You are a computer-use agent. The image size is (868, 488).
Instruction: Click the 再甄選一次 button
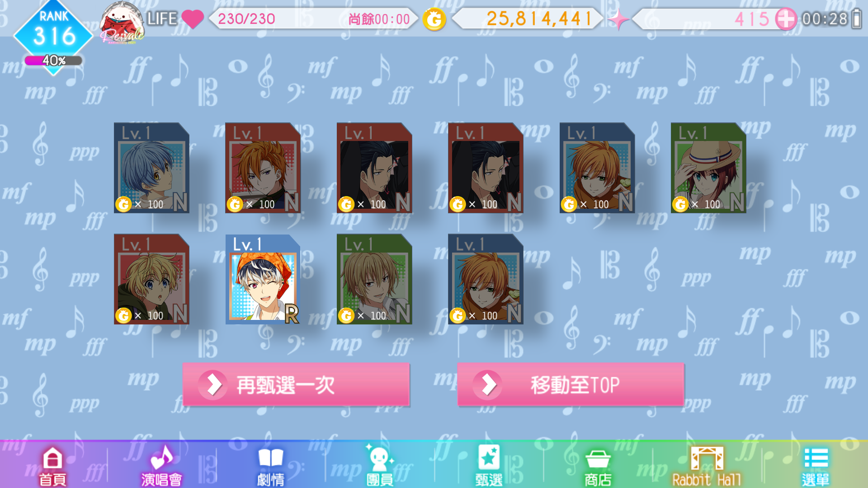click(x=296, y=385)
